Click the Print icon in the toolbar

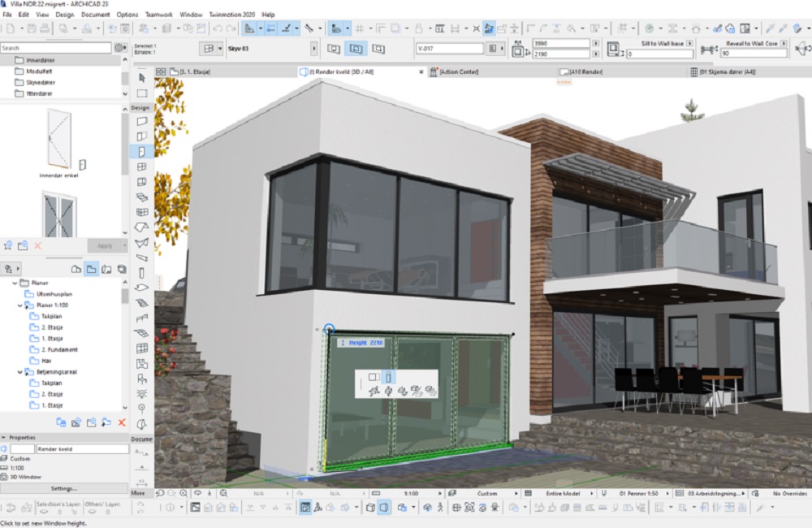(x=45, y=28)
